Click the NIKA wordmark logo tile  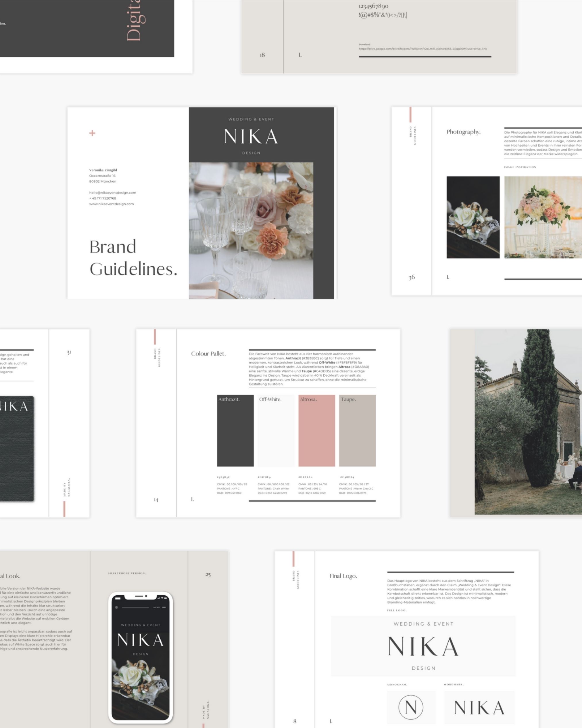(479, 707)
